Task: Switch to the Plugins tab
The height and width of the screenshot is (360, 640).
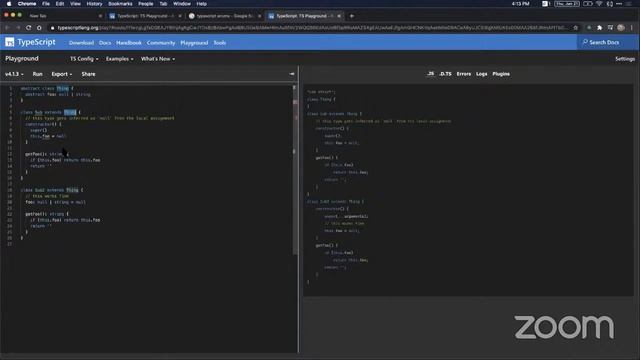Action: (501, 74)
